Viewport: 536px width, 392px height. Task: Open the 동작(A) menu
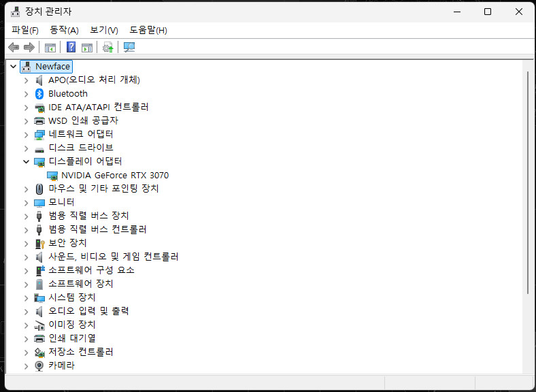pyautogui.click(x=64, y=30)
